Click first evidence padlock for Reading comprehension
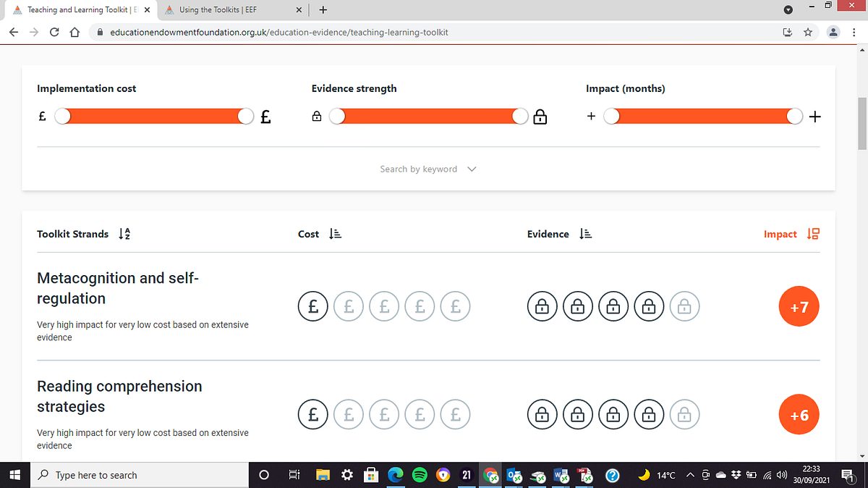868x488 pixels. pyautogui.click(x=542, y=415)
